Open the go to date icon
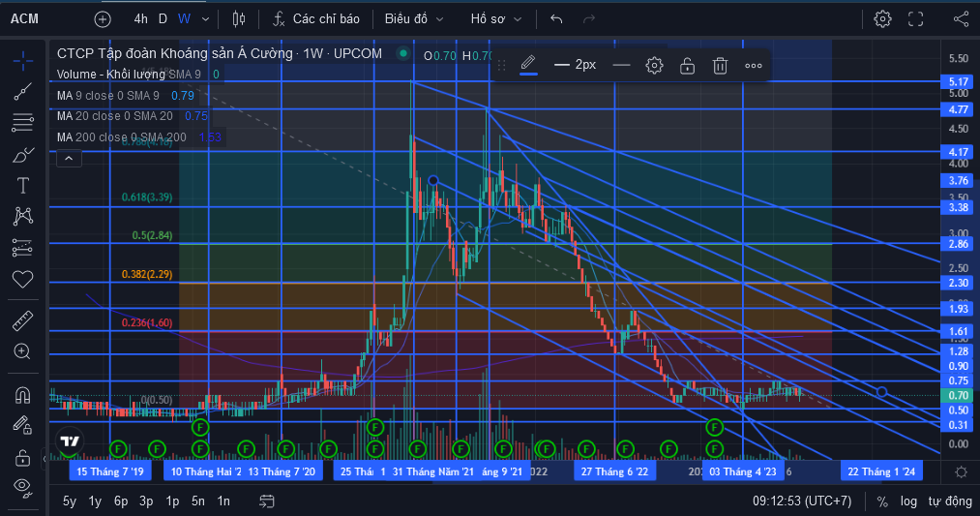 coord(267,501)
